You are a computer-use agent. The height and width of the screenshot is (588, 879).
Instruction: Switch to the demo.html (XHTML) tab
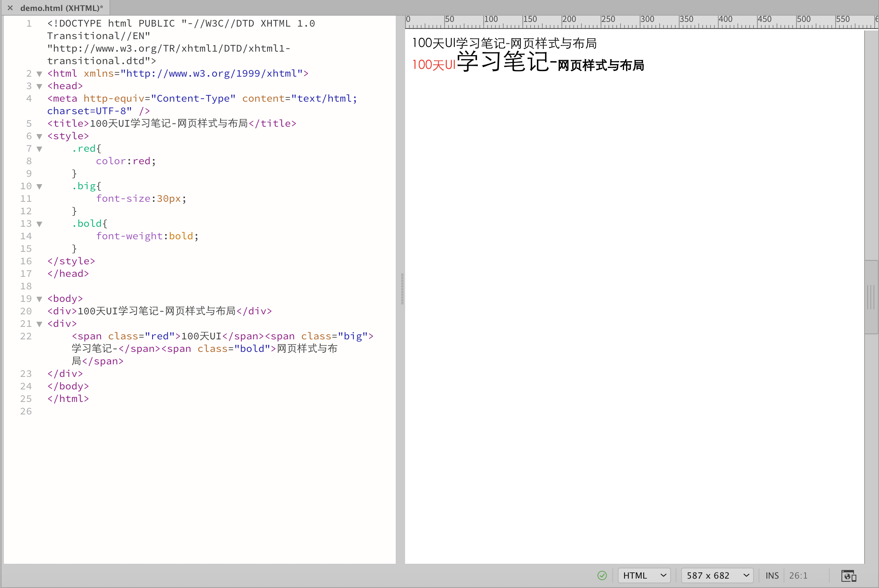pyautogui.click(x=61, y=8)
